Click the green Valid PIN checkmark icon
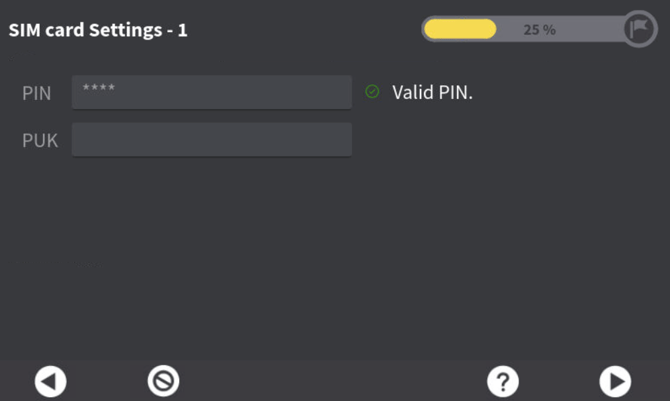The width and height of the screenshot is (670, 401). pos(373,92)
